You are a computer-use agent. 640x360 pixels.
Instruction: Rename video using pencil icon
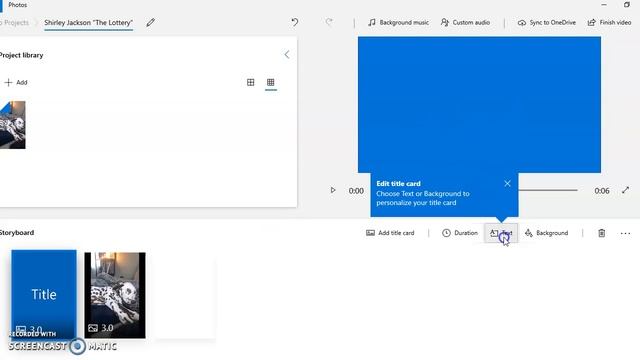pos(150,22)
